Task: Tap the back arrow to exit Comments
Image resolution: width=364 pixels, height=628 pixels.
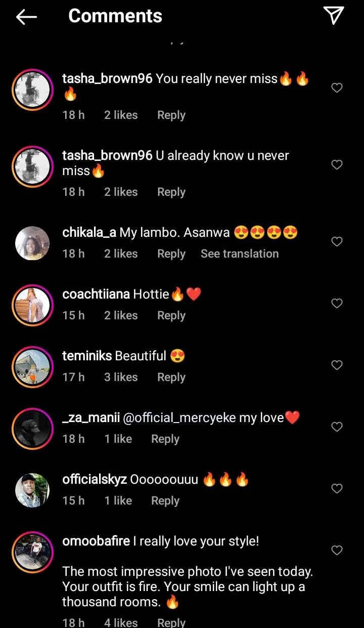Action: click(26, 17)
